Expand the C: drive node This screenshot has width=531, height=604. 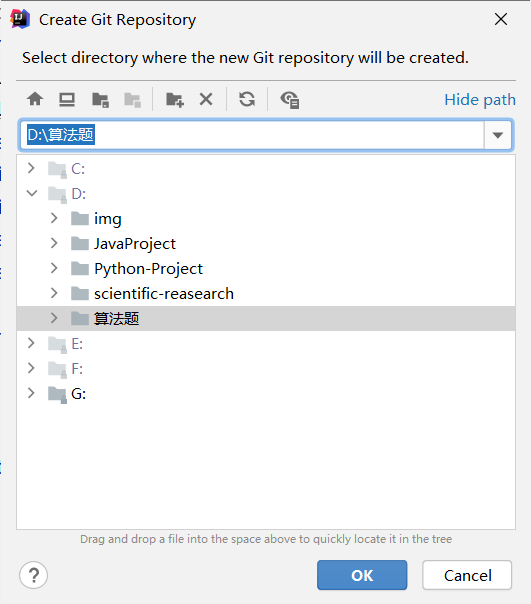(31, 168)
